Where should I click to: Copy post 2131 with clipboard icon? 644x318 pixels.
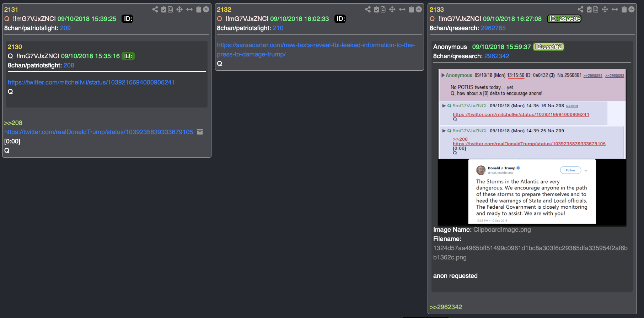coord(199,10)
